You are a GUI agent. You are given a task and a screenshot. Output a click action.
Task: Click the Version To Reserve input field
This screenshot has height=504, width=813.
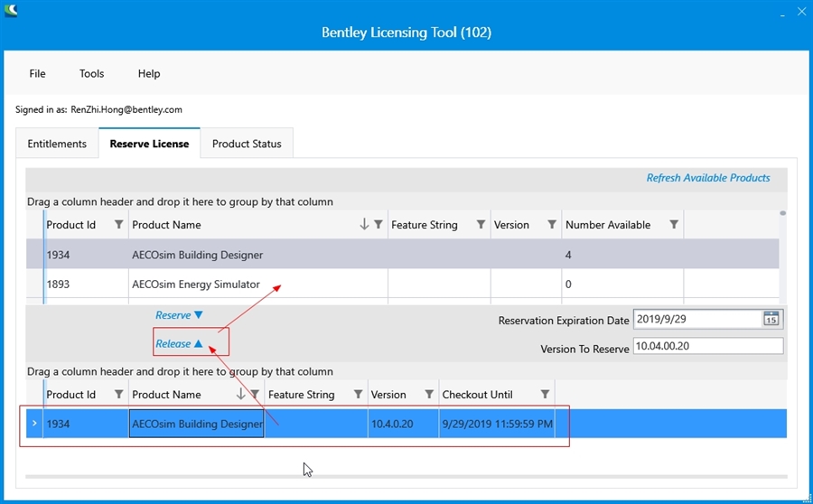tap(707, 346)
